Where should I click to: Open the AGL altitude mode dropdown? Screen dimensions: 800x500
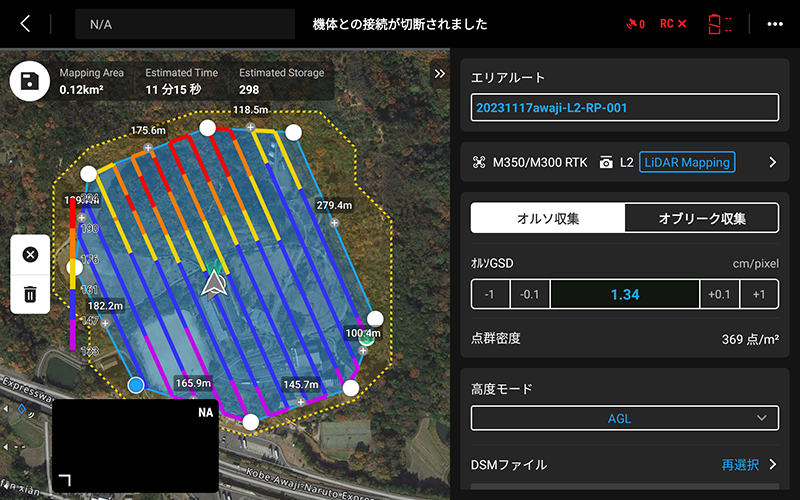click(624, 418)
